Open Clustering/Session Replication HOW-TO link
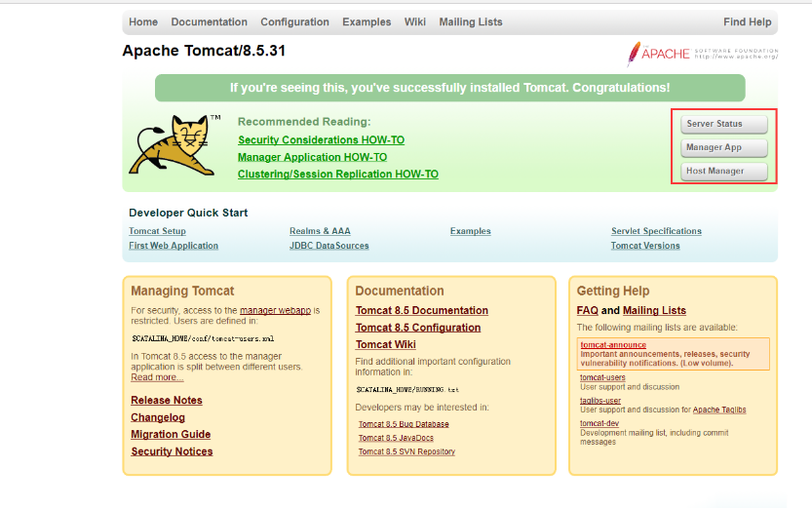 pyautogui.click(x=338, y=174)
